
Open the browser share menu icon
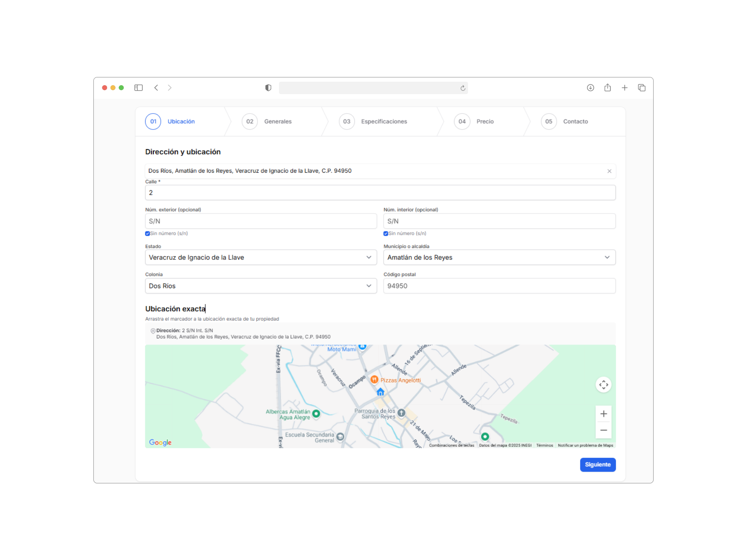click(607, 88)
